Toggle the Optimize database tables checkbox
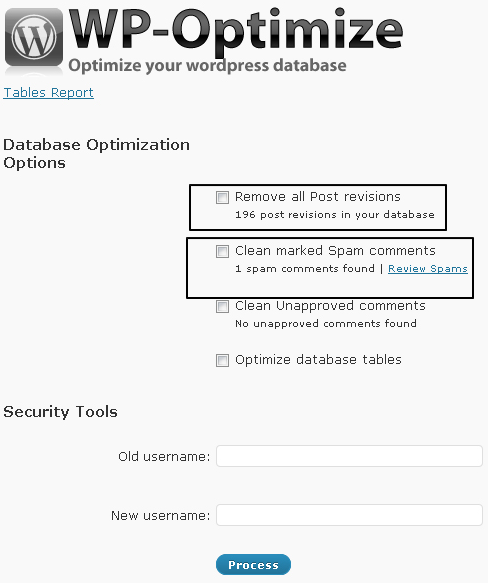488x583 pixels. (222, 360)
